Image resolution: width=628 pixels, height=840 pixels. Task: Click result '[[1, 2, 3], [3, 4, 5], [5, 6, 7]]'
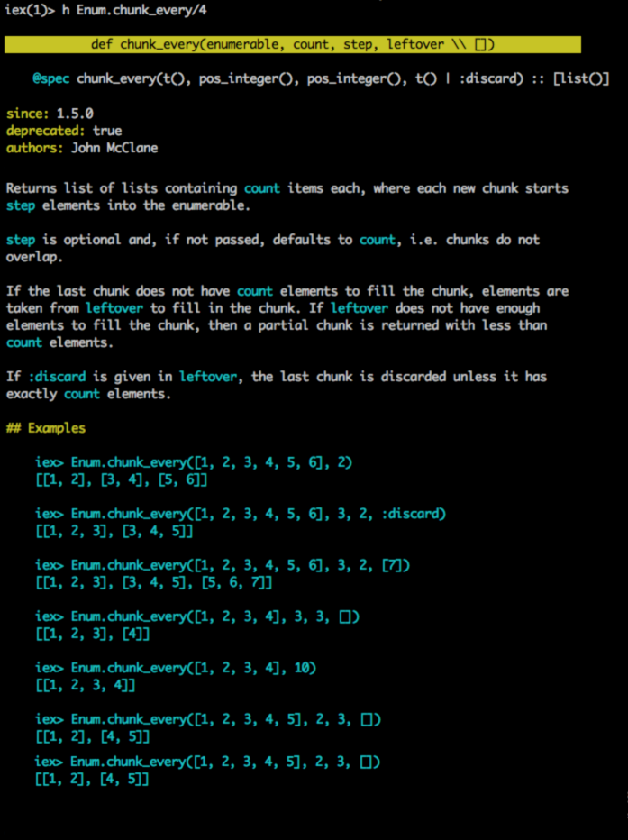click(x=154, y=582)
